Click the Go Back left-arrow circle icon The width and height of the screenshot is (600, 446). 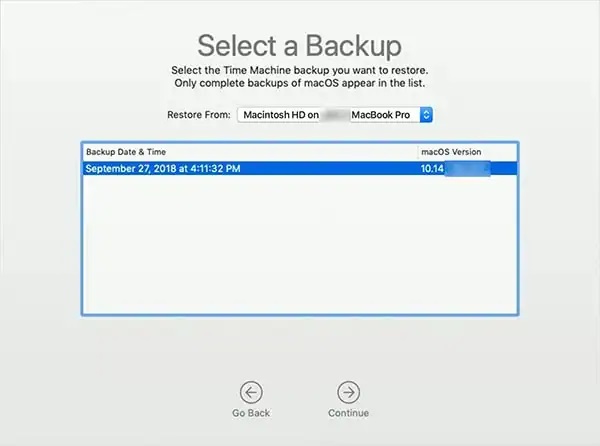click(251, 392)
